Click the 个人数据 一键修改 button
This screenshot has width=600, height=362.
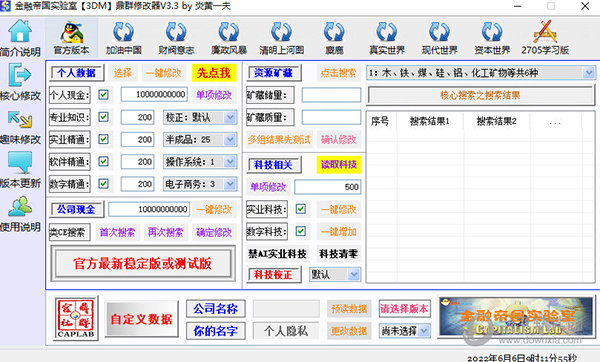(164, 73)
